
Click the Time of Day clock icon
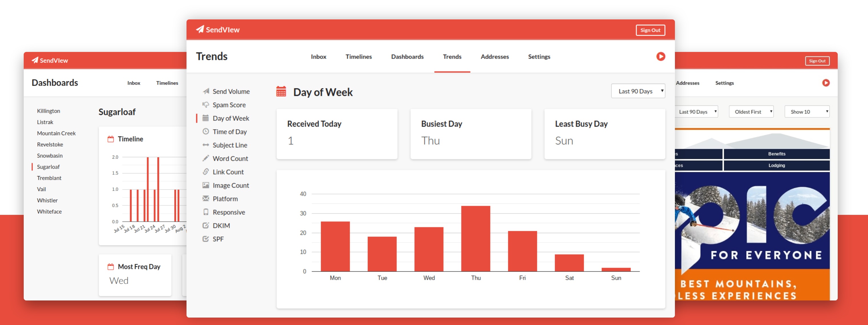206,132
